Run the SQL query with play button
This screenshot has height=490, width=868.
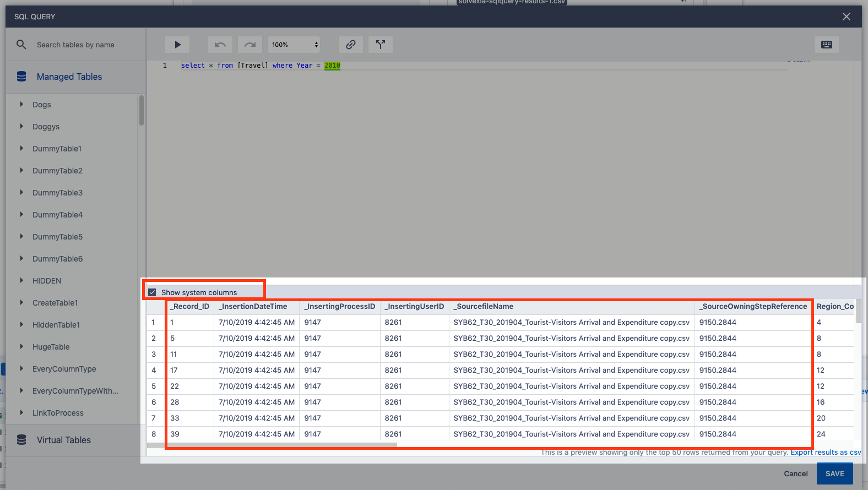coord(177,45)
